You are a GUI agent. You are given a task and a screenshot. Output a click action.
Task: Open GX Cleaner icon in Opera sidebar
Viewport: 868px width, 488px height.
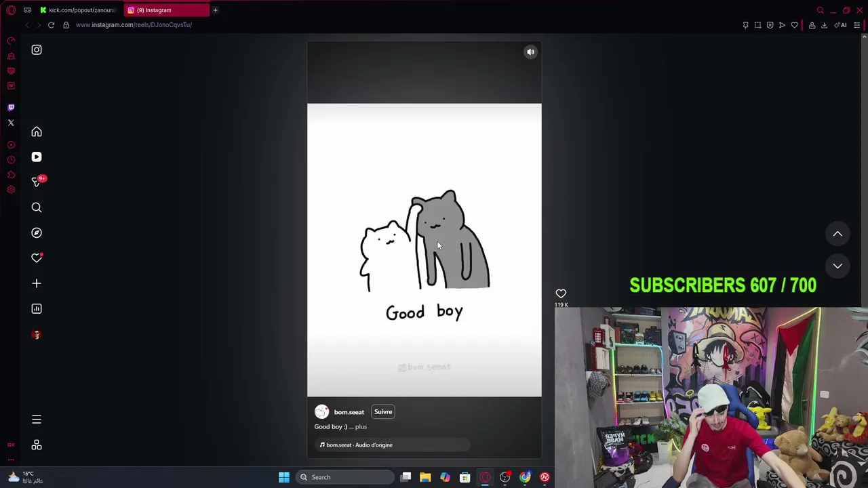[11, 56]
